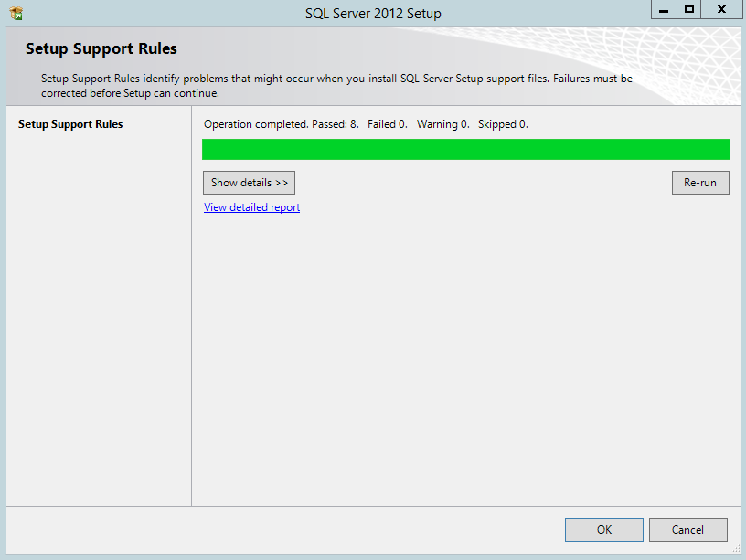Expand the Show details >> button
This screenshot has width=746, height=560.
coord(249,183)
